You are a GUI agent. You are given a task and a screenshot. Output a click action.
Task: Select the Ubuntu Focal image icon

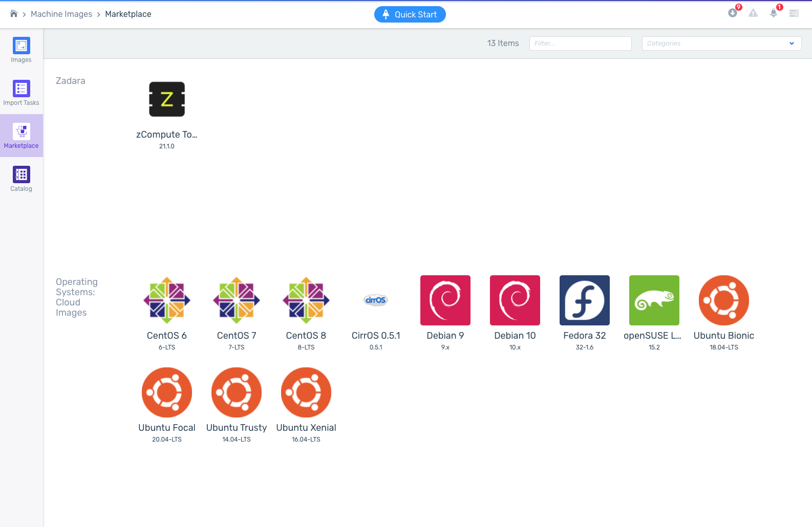(x=167, y=392)
